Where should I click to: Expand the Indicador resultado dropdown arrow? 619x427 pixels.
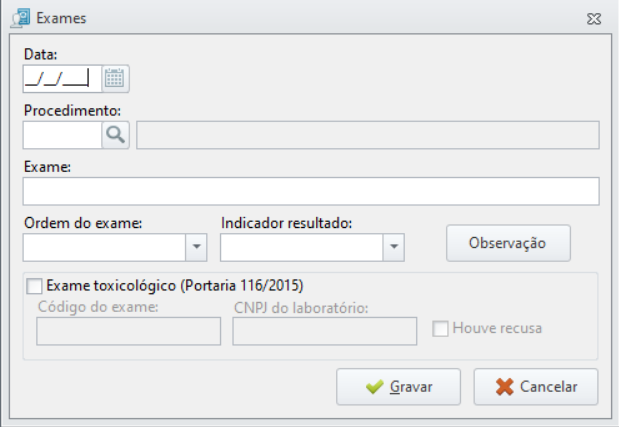pyautogui.click(x=394, y=247)
